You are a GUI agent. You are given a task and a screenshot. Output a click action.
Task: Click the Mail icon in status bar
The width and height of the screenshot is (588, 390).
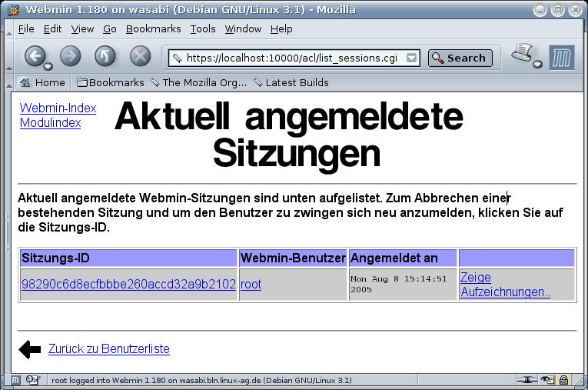(x=32, y=380)
